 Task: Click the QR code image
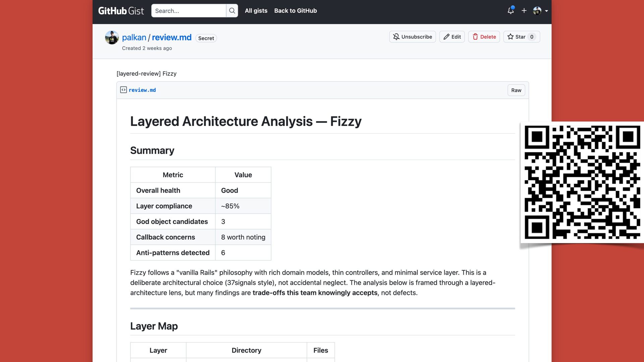click(582, 182)
